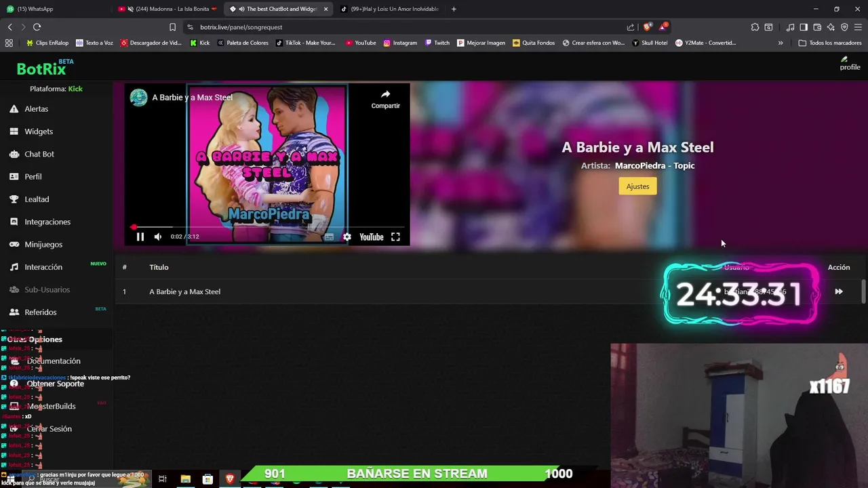The image size is (868, 488).
Task: Click the page vertical scrollbar
Action: [x=863, y=291]
